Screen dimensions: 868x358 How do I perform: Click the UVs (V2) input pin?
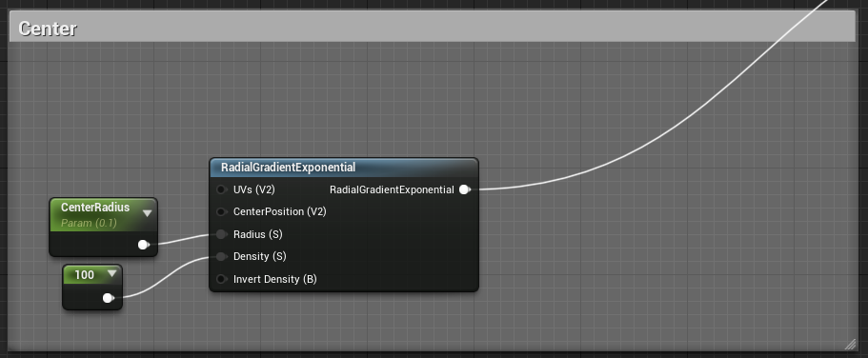(221, 189)
